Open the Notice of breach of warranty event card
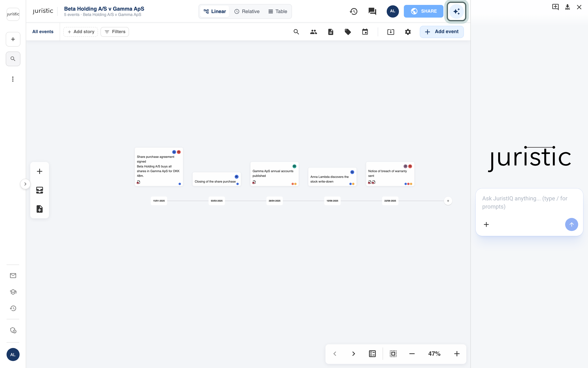The width and height of the screenshot is (588, 368). click(390, 174)
